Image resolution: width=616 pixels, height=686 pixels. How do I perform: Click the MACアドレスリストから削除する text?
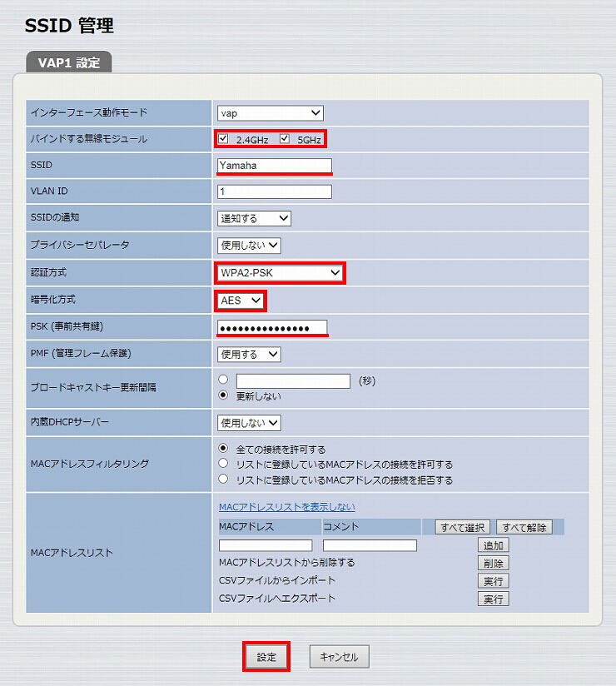[x=287, y=563]
